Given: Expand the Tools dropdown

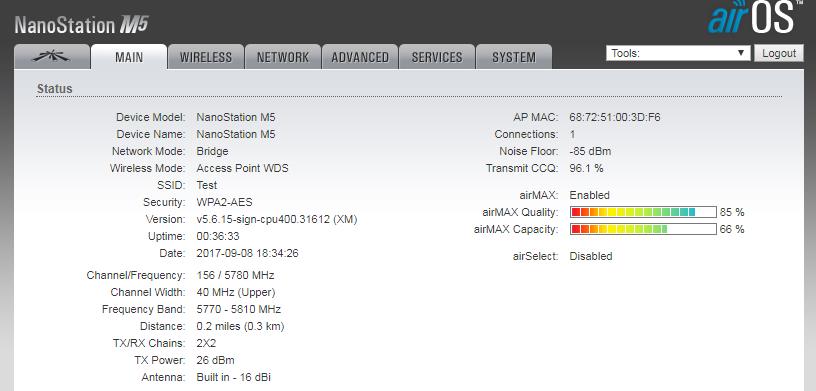Looking at the screenshot, I should [x=678, y=53].
